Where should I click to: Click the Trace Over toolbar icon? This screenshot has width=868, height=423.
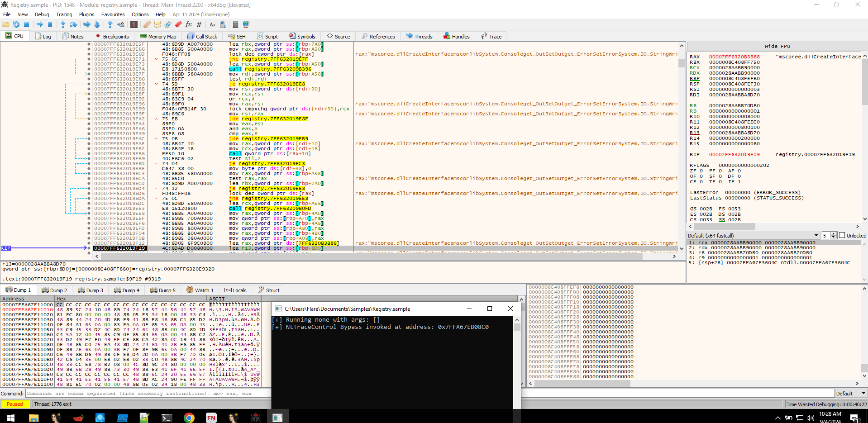click(97, 24)
